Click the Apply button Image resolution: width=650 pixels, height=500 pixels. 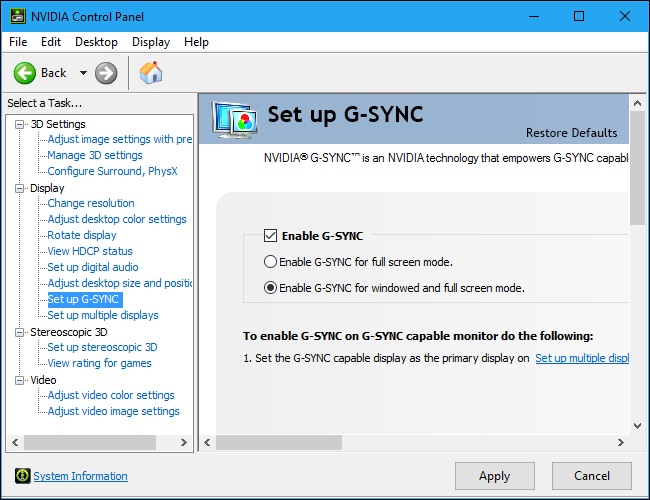[x=494, y=476]
